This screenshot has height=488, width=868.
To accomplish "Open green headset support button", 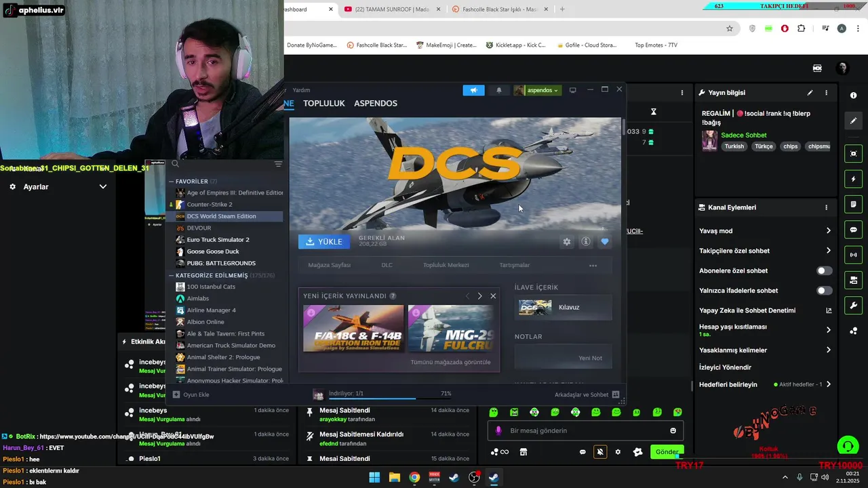I will pyautogui.click(x=848, y=446).
